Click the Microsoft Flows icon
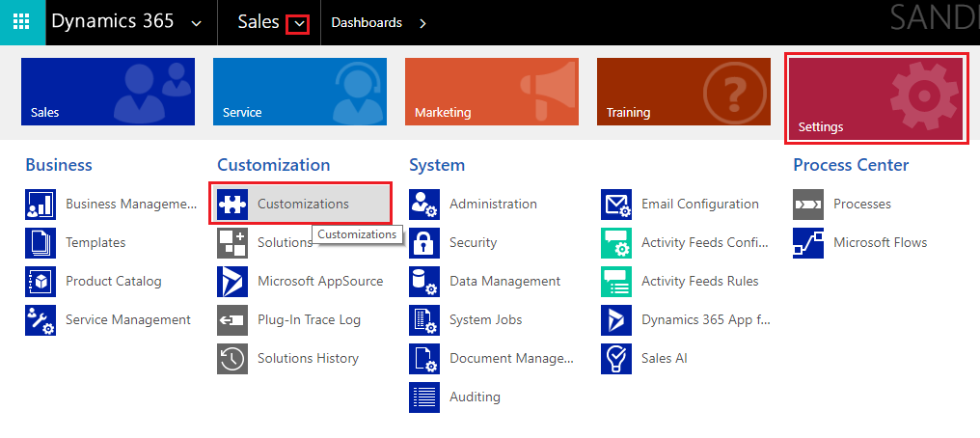The width and height of the screenshot is (980, 438). coord(808,243)
